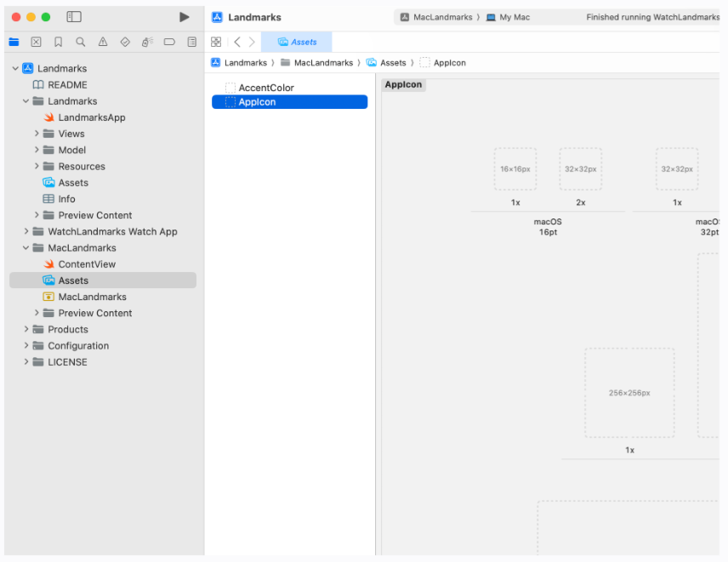The height and width of the screenshot is (562, 728).
Task: Open the Debug navigator
Action: click(x=147, y=43)
